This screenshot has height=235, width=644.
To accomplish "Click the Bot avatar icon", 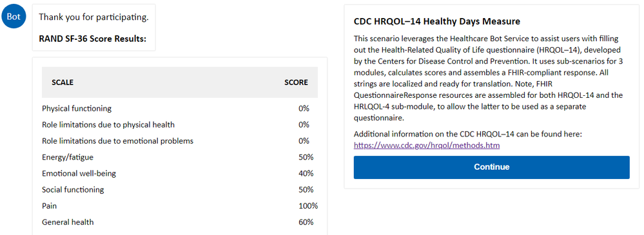I will [x=14, y=17].
